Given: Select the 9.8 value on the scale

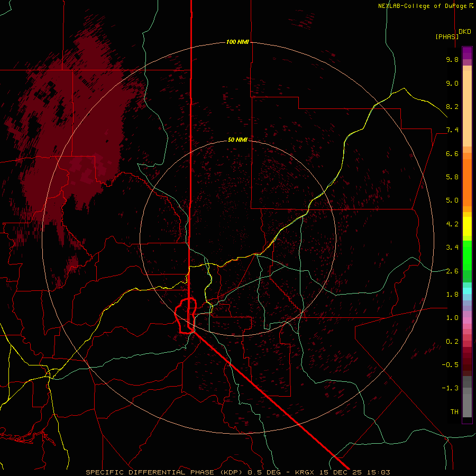Looking at the screenshot, I should tap(452, 59).
